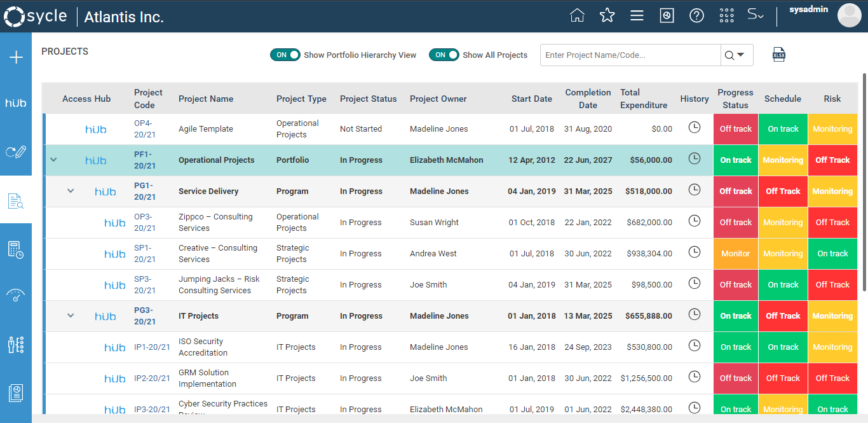
Task: Click start date 12 Apr, 2012
Action: click(531, 160)
